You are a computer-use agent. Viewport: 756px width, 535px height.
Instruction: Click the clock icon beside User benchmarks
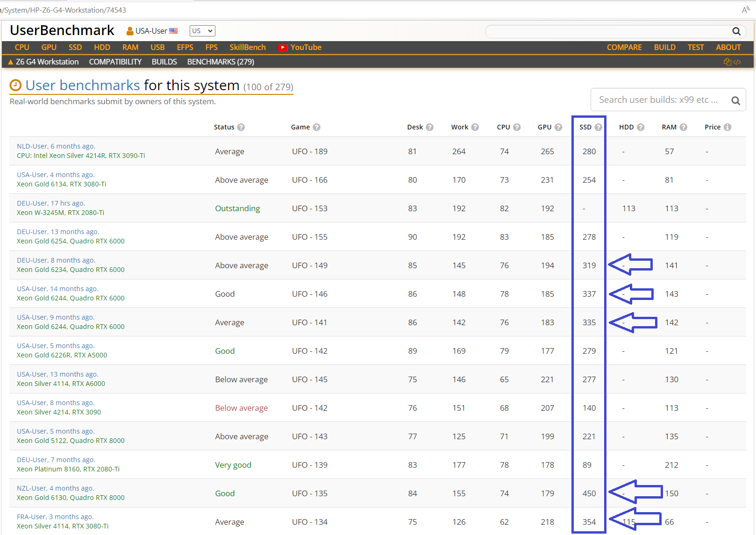click(16, 85)
